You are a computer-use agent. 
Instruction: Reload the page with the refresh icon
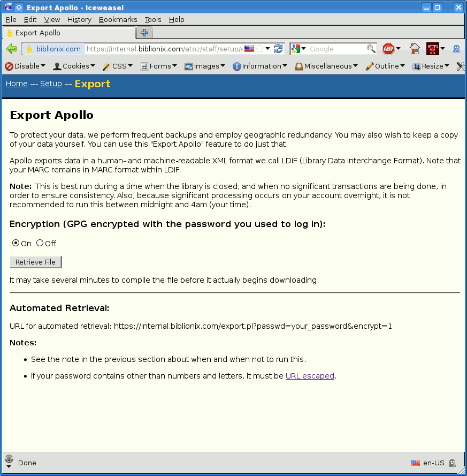[x=278, y=49]
